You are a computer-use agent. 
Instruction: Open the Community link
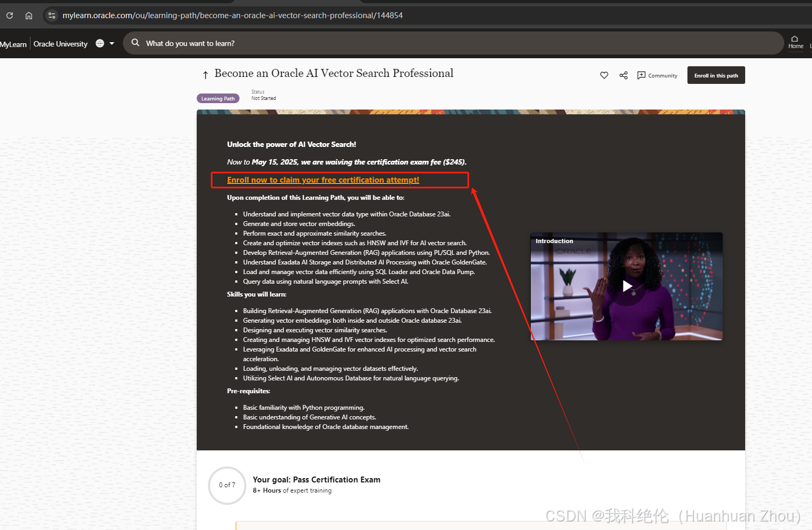(x=657, y=75)
